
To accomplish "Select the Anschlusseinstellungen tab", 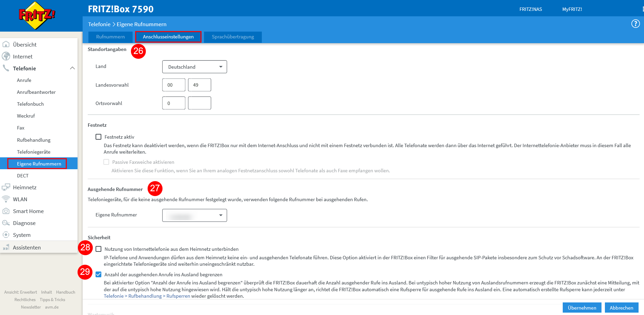I will click(168, 37).
